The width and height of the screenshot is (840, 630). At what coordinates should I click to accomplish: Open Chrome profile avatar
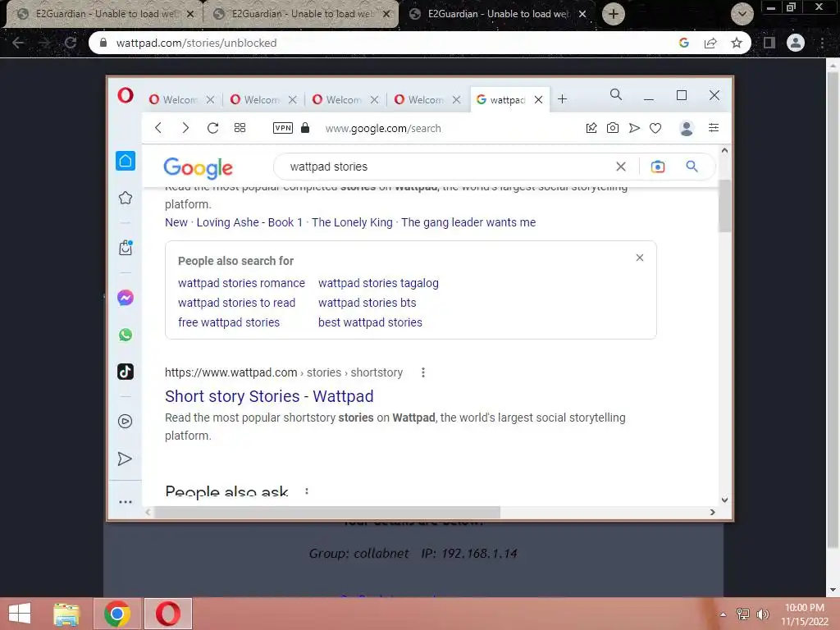pyautogui.click(x=796, y=43)
